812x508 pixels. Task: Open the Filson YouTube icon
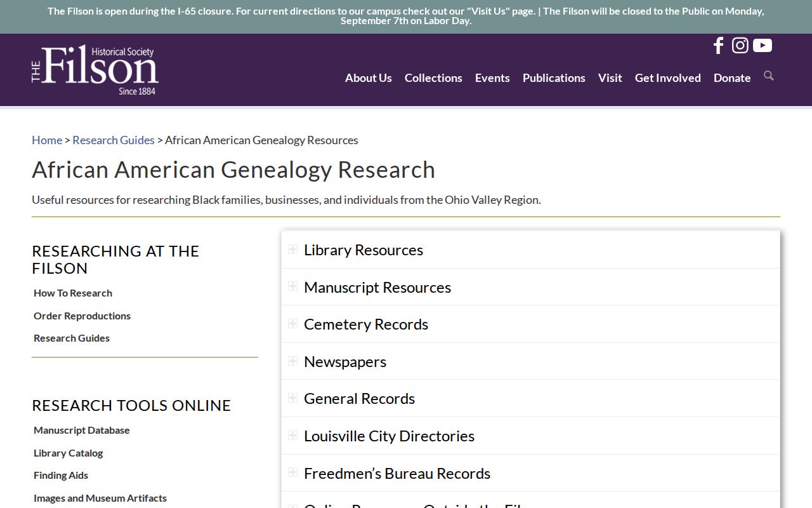click(762, 45)
